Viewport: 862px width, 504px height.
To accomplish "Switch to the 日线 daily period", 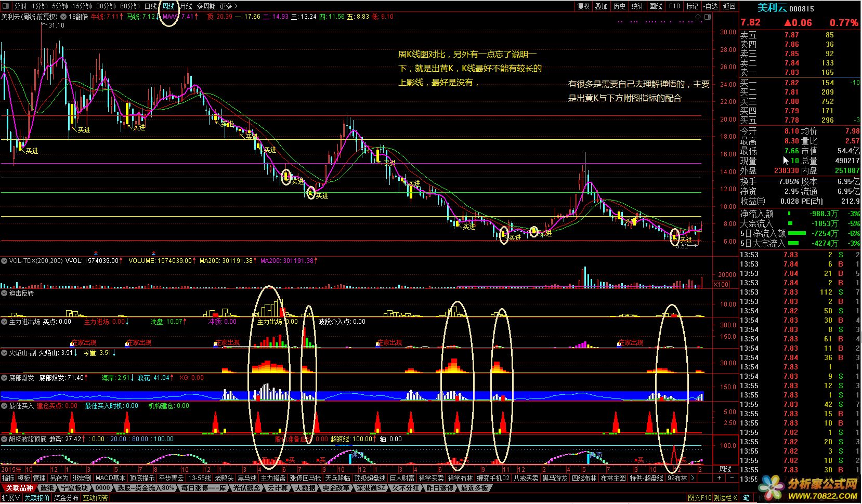I will pos(150,6).
